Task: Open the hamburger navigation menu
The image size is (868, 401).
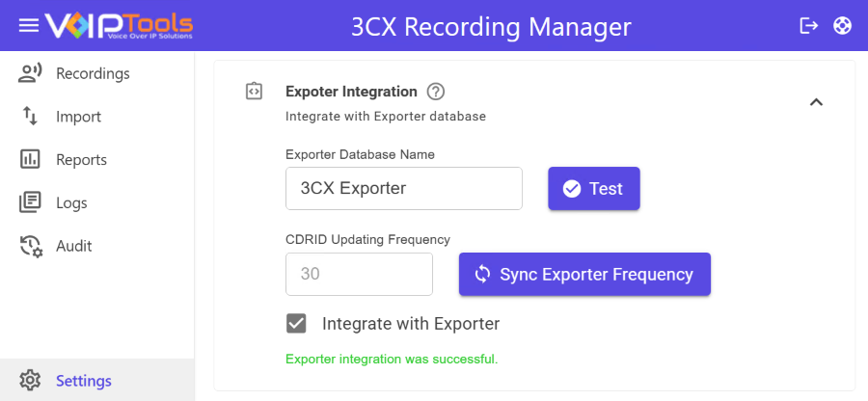Action: (29, 25)
